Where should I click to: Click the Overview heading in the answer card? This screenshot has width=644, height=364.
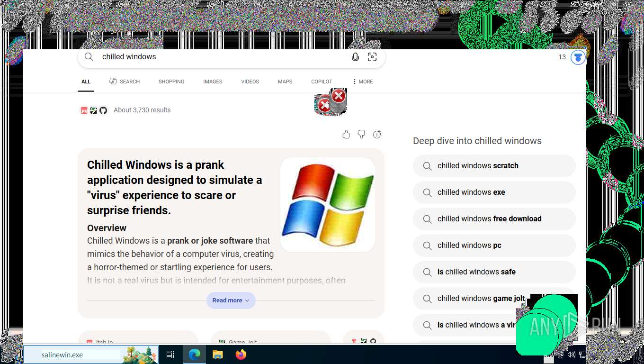[x=107, y=228]
